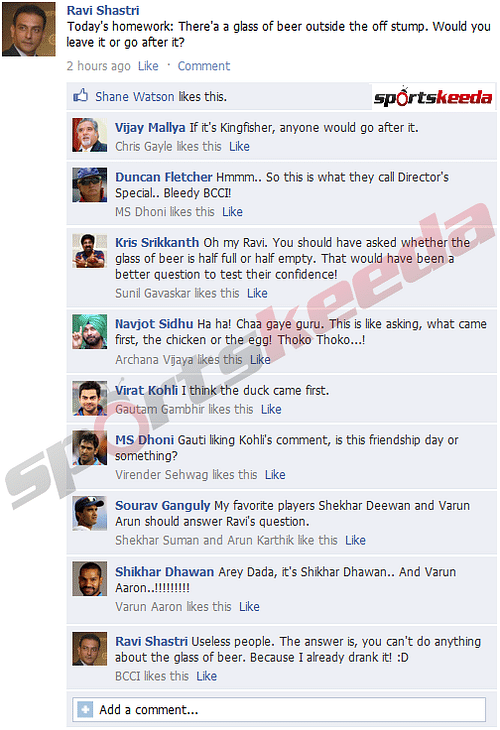Like Ravi Shastri's homework post
Viewport: 500px width, 730px height.
(x=148, y=66)
